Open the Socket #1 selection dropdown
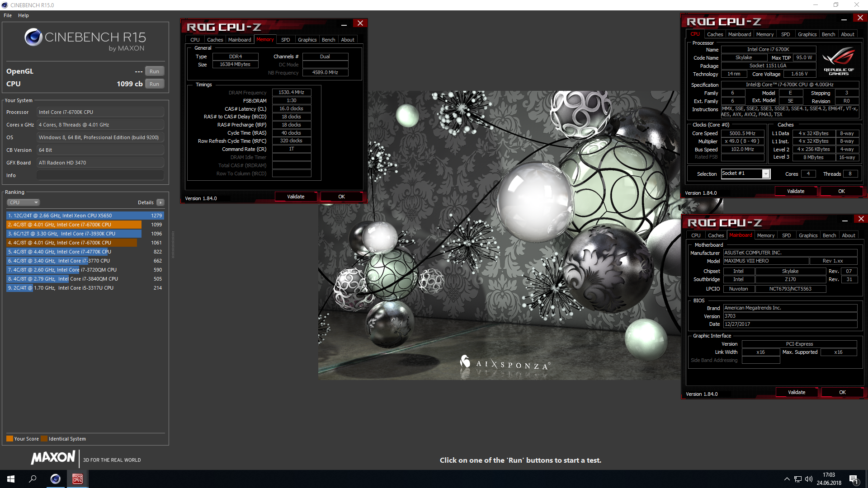Viewport: 868px width, 488px height. (x=766, y=174)
